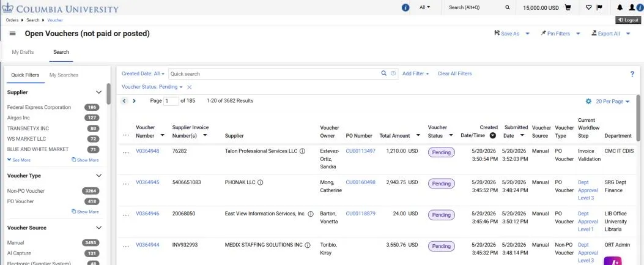Click the page number input box

[171, 101]
